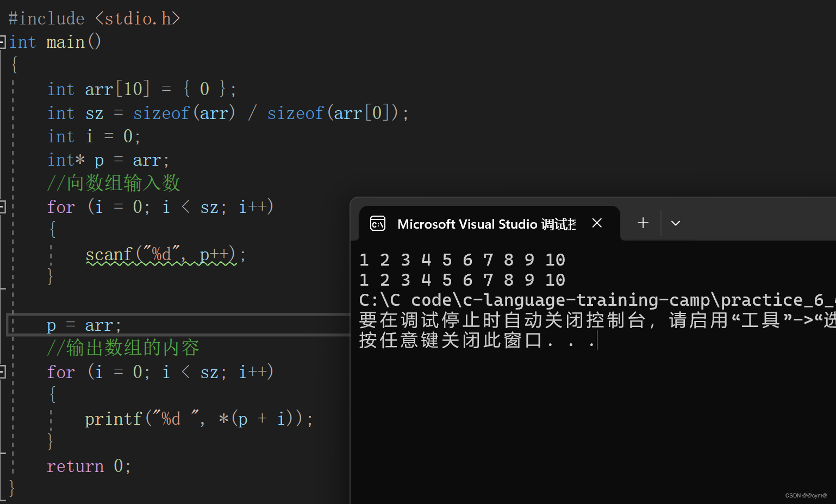Open the terminal profiles dropdown chevron
This screenshot has width=836, height=504.
coord(676,223)
